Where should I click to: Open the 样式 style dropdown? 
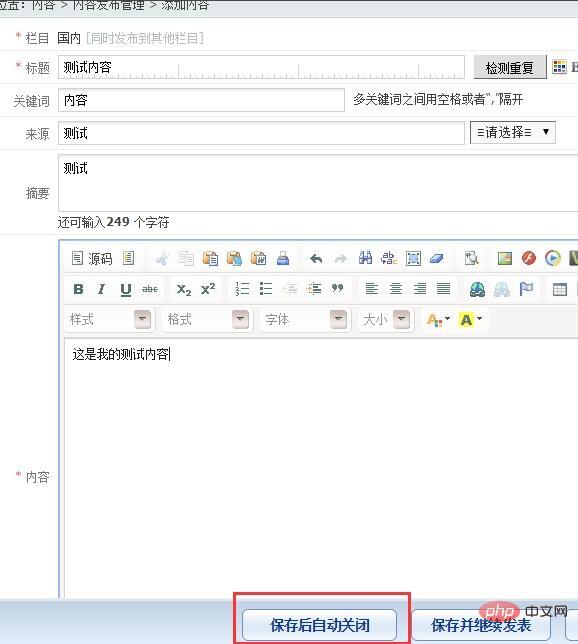(110, 319)
